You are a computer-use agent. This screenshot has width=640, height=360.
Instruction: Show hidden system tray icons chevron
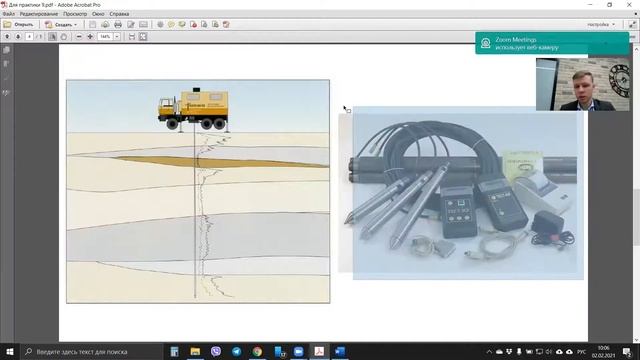coord(489,351)
